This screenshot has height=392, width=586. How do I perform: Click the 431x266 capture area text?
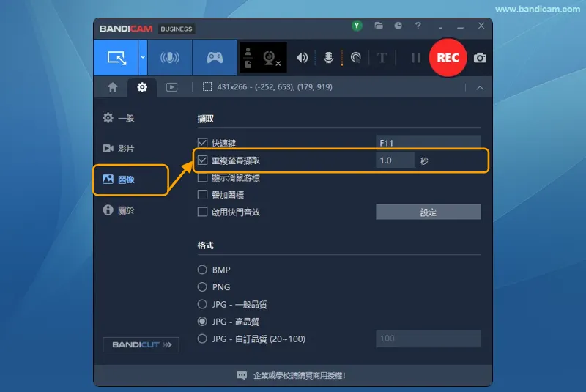click(275, 87)
